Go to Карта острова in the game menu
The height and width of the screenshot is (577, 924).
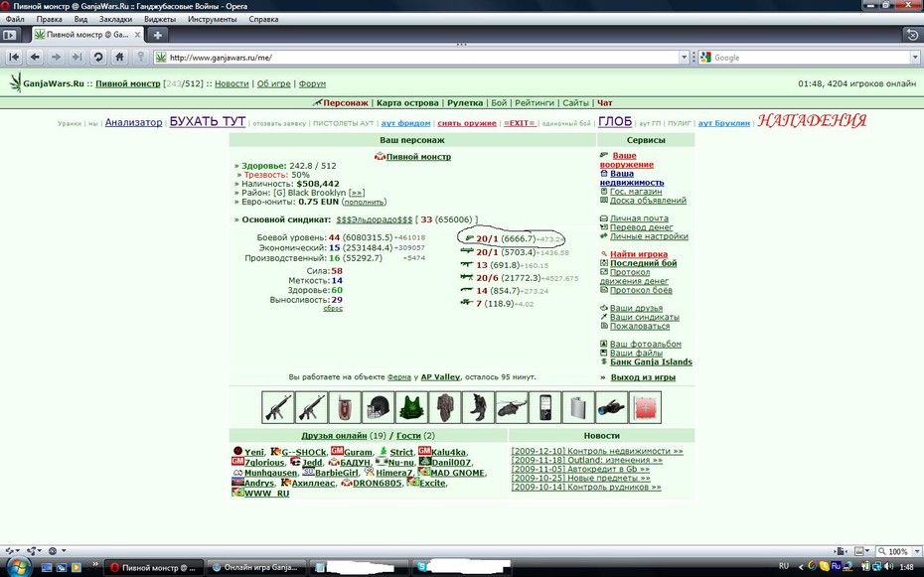tap(407, 103)
